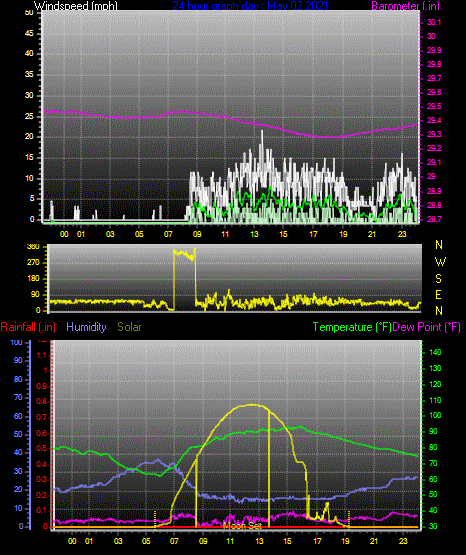466x555 pixels.
Task: Click the green temperature axis value '140'
Action: (435, 353)
